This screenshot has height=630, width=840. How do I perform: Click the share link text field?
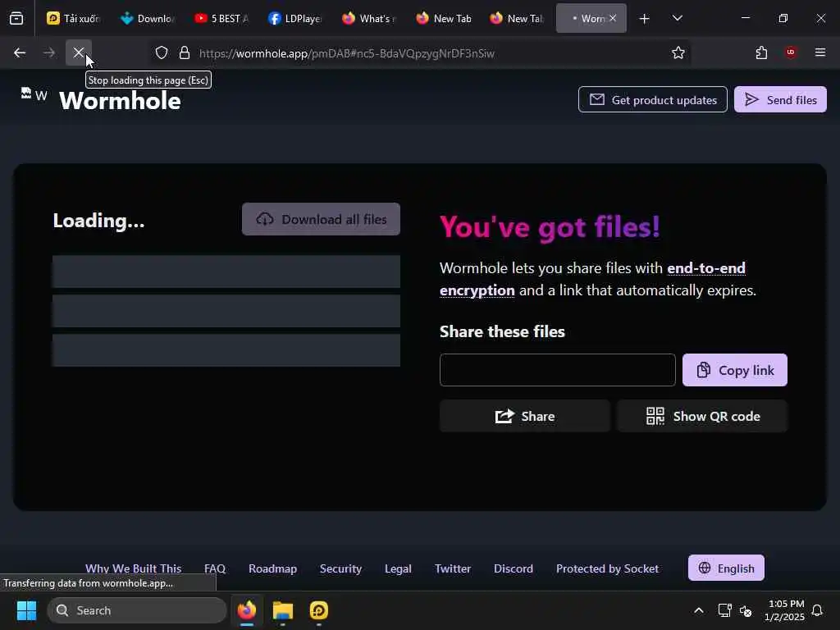click(x=557, y=370)
